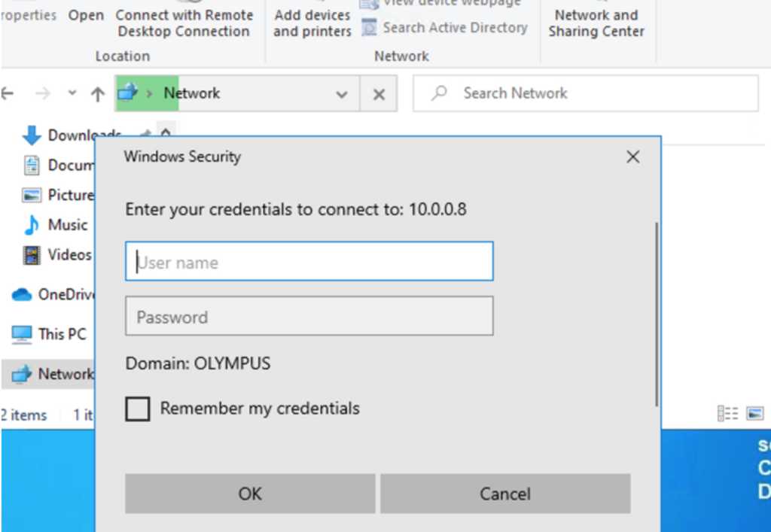Screen dimensions: 771x532
Task: Expand the address bar history dropdown
Action: pyautogui.click(x=342, y=94)
